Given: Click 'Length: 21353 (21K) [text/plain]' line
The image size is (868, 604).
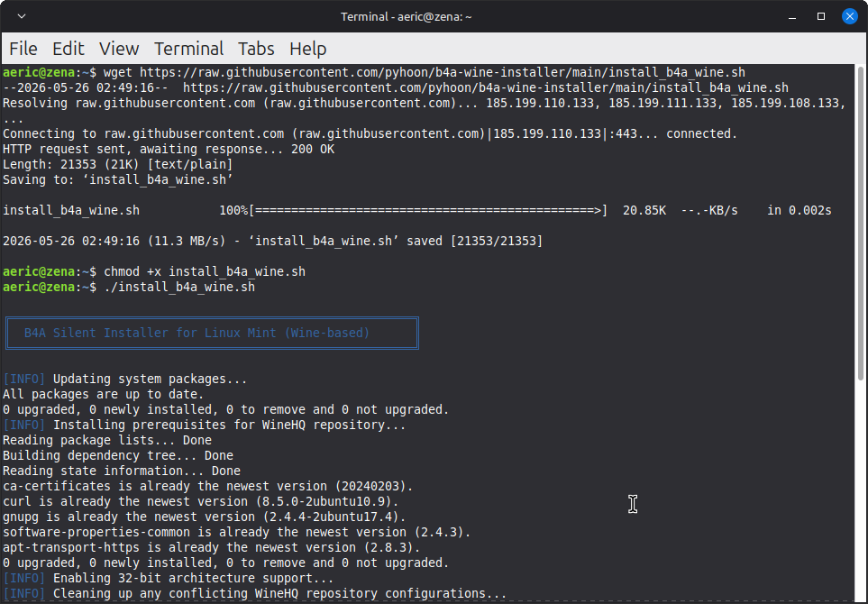Looking at the screenshot, I should pos(117,165).
